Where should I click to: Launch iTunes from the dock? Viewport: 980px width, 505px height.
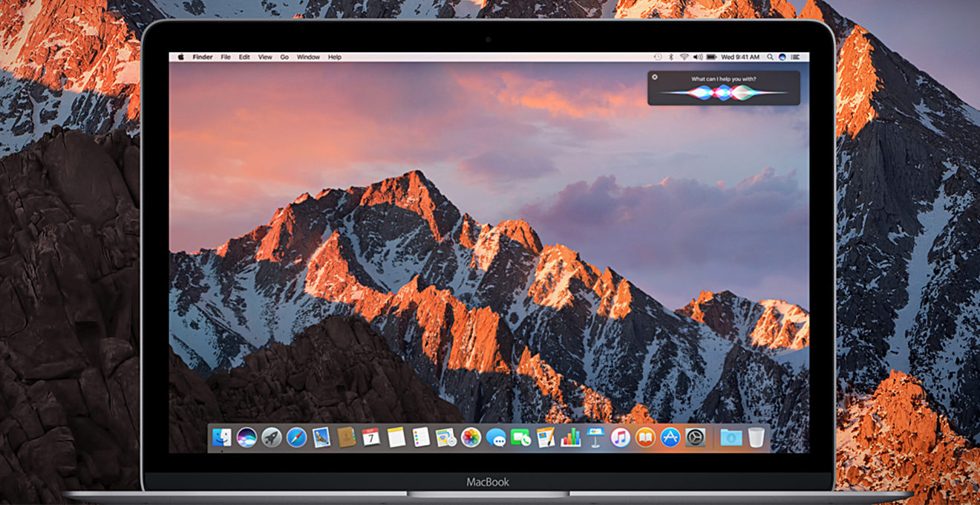coord(621,437)
